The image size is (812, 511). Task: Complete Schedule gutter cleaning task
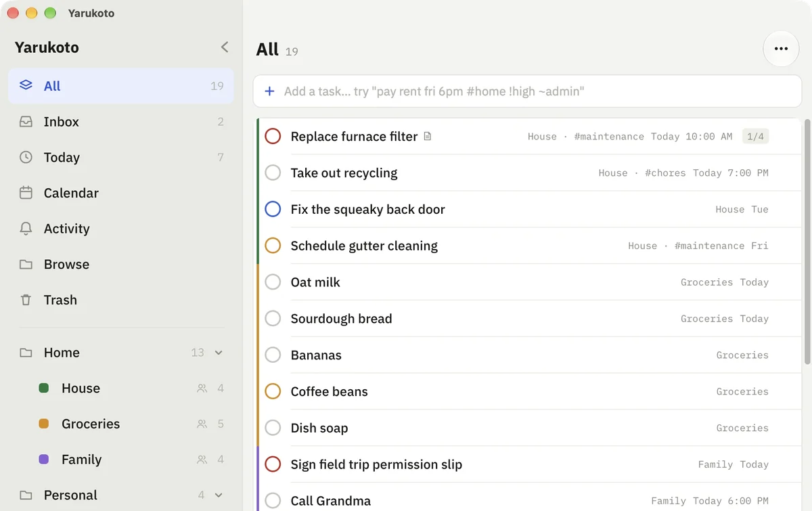(x=273, y=246)
